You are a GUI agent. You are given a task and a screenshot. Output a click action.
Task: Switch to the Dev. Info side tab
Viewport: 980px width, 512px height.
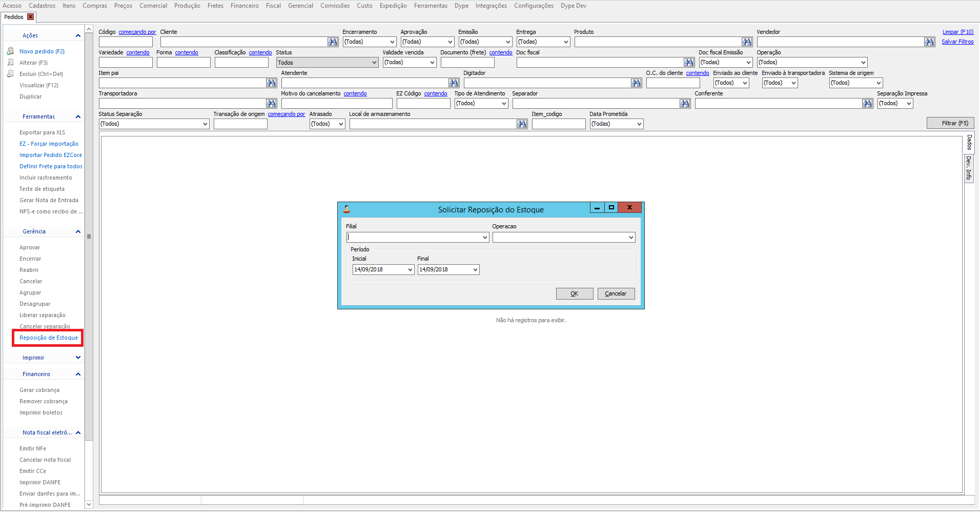pos(969,168)
